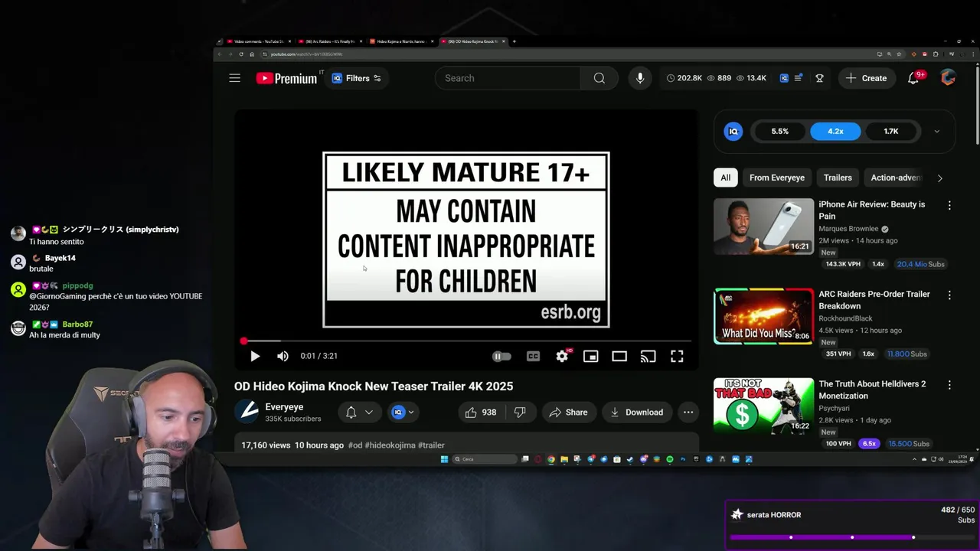Reload the page in browser
This screenshot has height=551, width=980.
(x=241, y=54)
